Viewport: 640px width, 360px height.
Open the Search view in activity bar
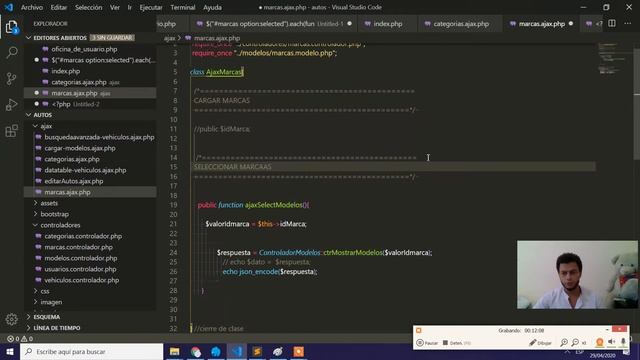click(12, 52)
